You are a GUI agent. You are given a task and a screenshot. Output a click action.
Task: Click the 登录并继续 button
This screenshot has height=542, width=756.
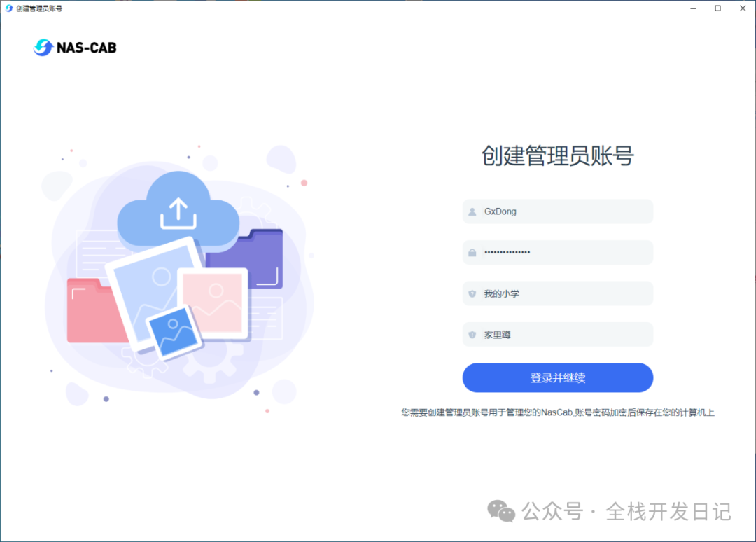tap(558, 377)
